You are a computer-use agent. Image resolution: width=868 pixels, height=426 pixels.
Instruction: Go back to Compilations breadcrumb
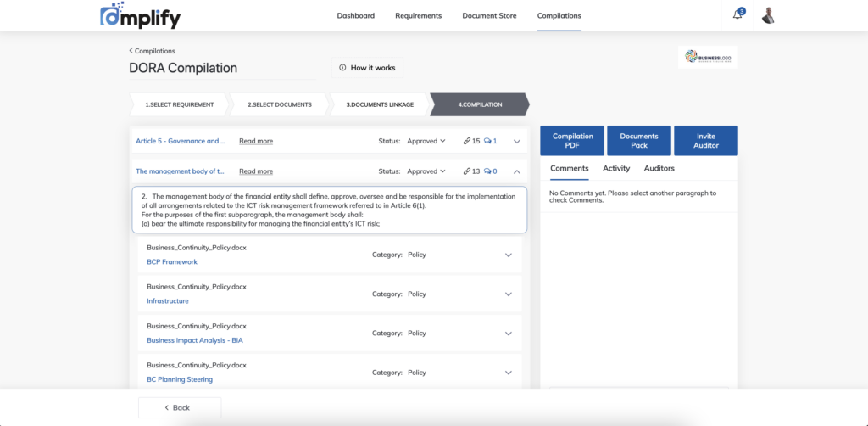(x=153, y=51)
